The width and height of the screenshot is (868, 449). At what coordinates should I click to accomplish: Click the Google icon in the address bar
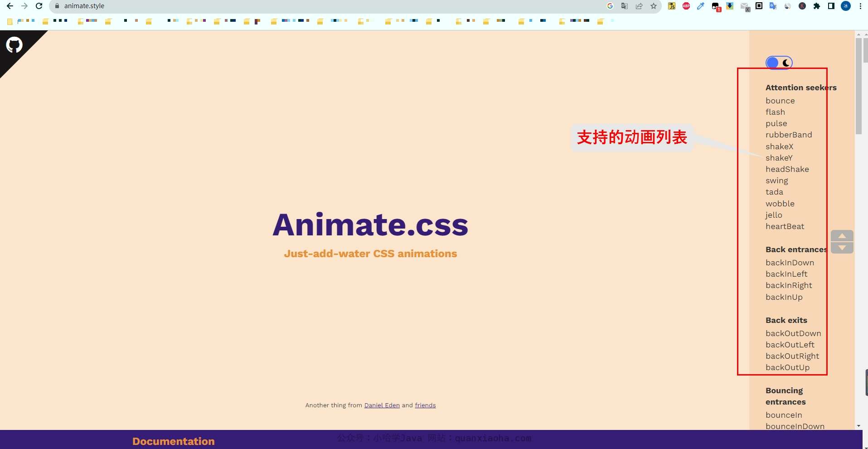(610, 6)
